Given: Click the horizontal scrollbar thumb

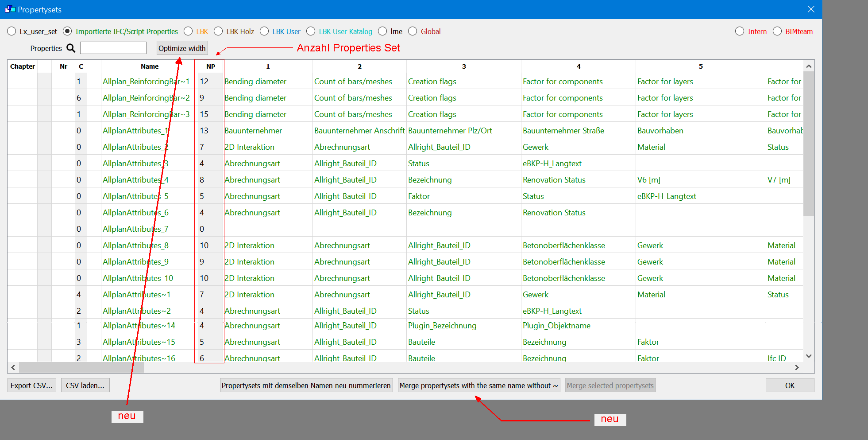Looking at the screenshot, I should point(81,367).
